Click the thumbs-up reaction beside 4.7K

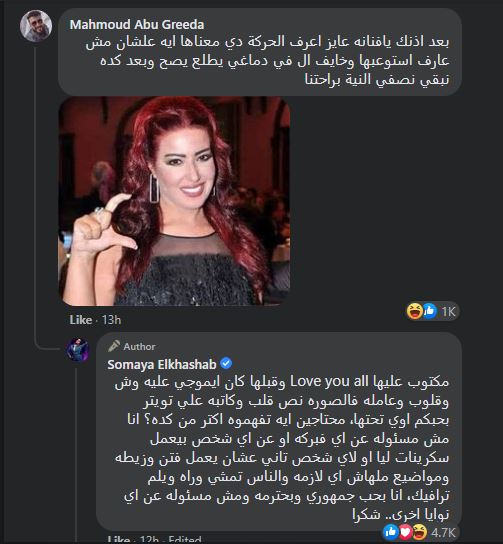coord(391,532)
